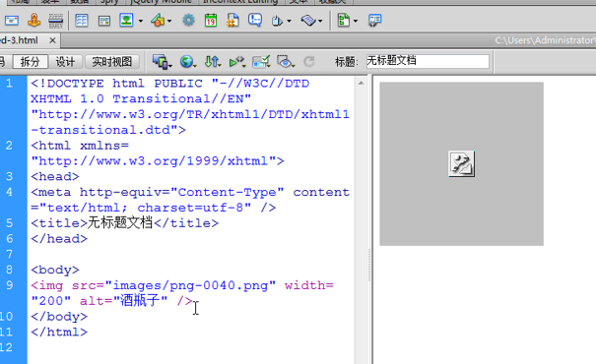This screenshot has width=596, height=364.
Task: Open the Visual Aids eye icon
Action: [286, 62]
